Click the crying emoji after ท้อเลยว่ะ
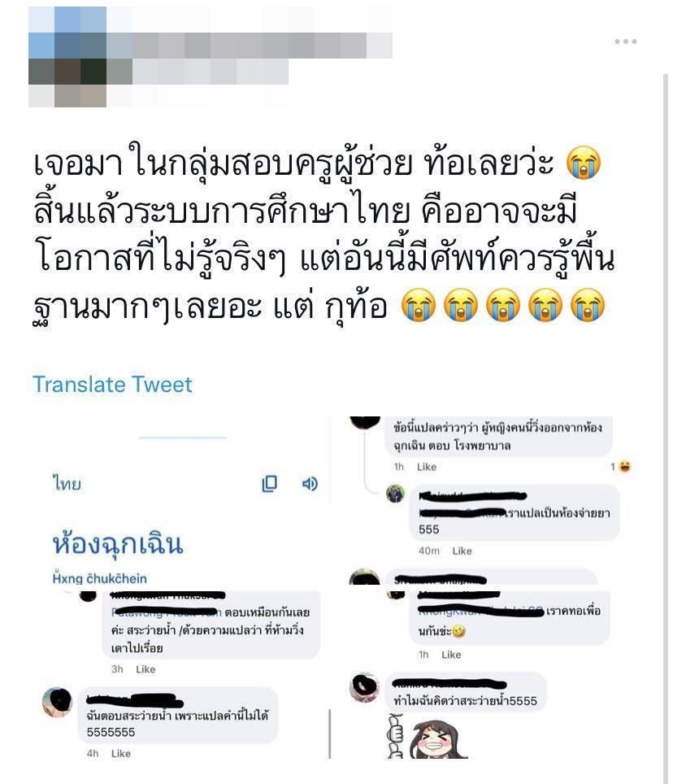This screenshot has width=673, height=784. (x=584, y=163)
